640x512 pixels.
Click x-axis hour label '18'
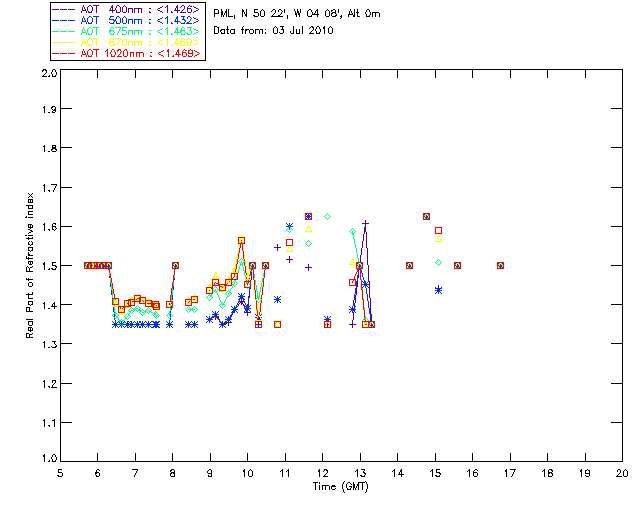tap(547, 473)
